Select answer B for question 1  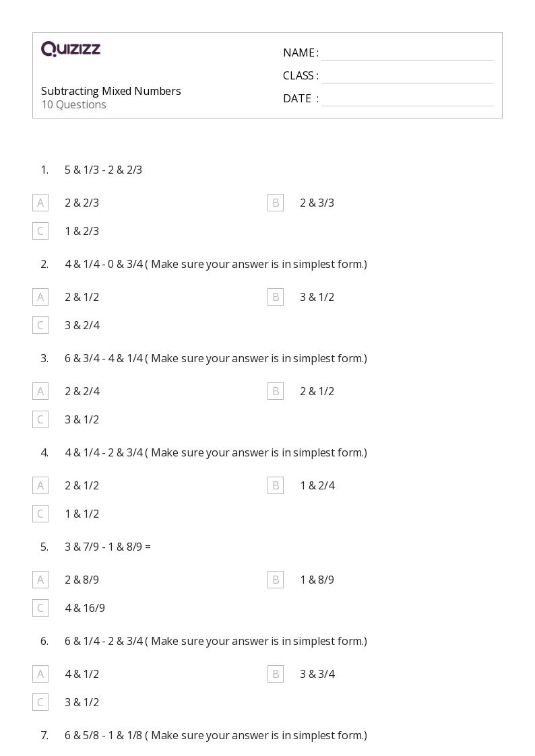click(x=276, y=203)
